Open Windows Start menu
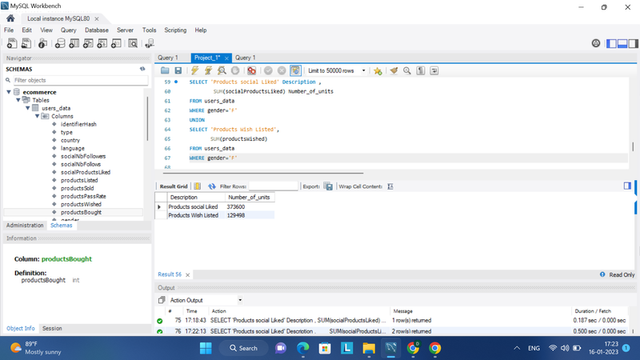 [x=206, y=348]
